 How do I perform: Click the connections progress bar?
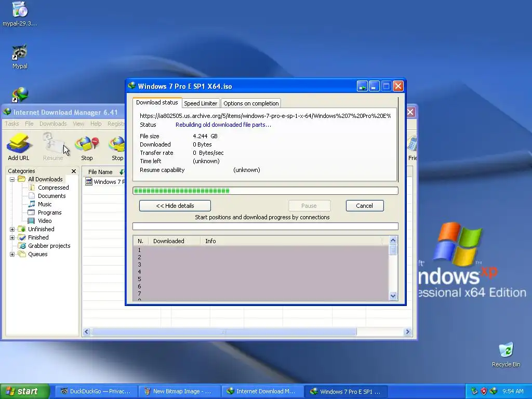[x=265, y=227]
